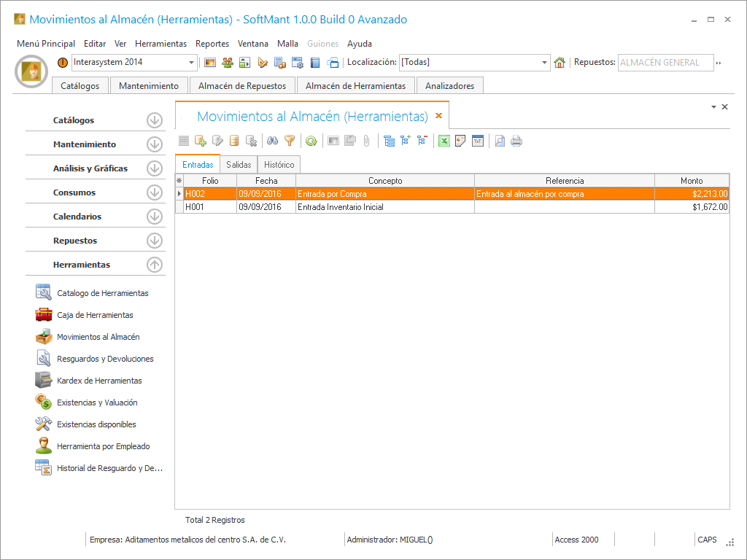The width and height of the screenshot is (747, 560).
Task: Click the green refresh arrow icon
Action: [311, 141]
